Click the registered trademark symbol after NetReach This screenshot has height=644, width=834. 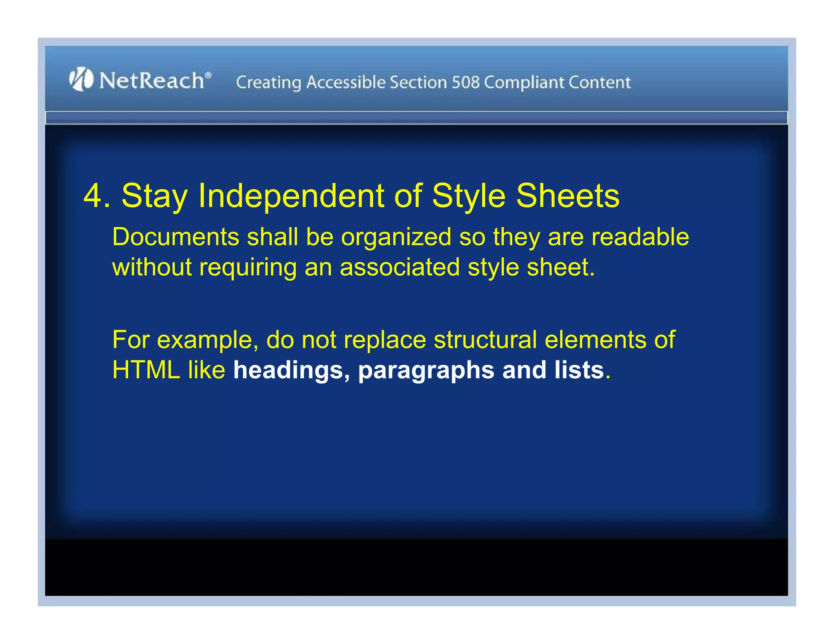click(x=208, y=75)
